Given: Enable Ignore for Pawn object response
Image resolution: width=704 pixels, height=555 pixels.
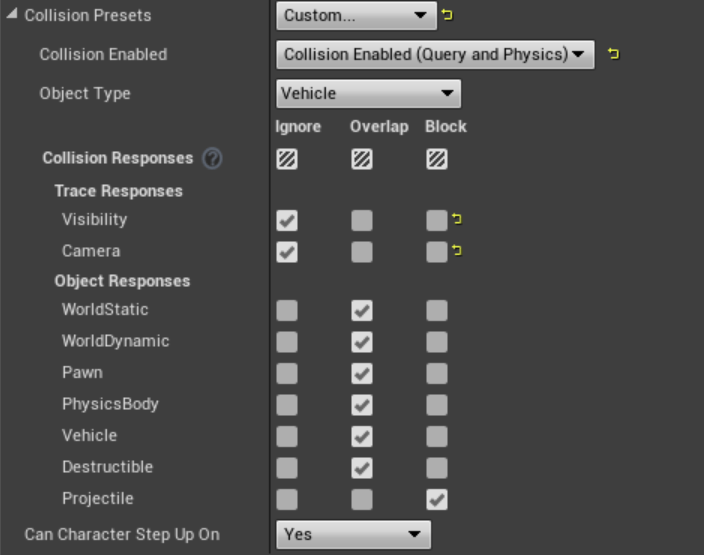Looking at the screenshot, I should click(287, 373).
